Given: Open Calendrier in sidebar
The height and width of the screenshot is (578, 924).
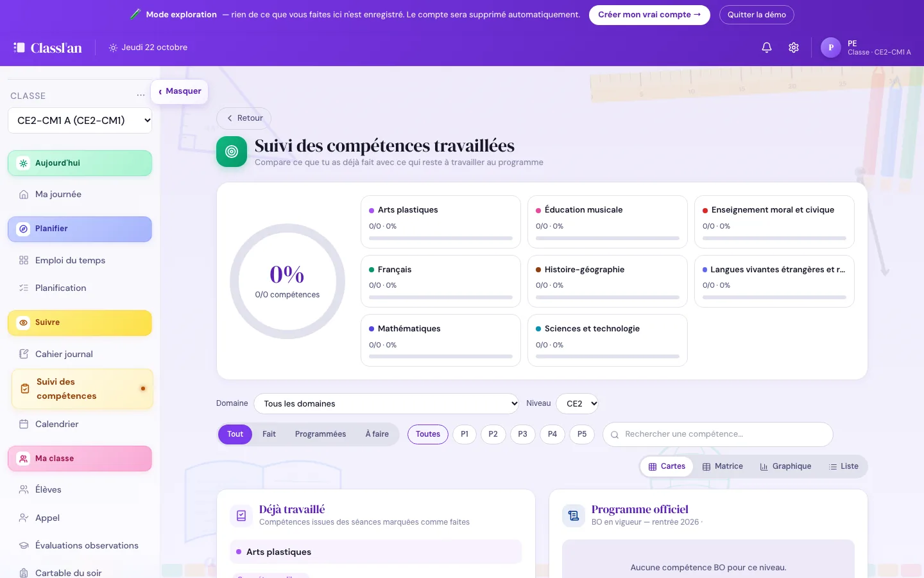Looking at the screenshot, I should tap(80, 424).
